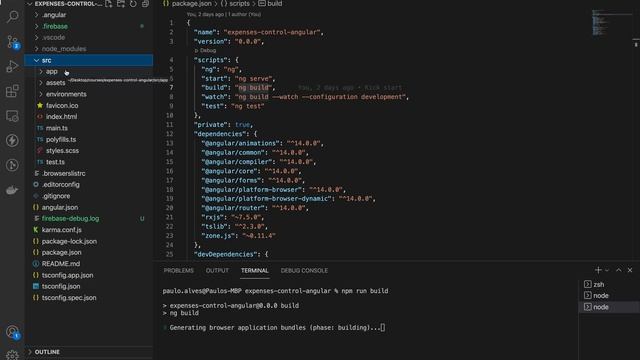
Task: Open the Thunder Client lightning icon
Action: (x=13, y=140)
